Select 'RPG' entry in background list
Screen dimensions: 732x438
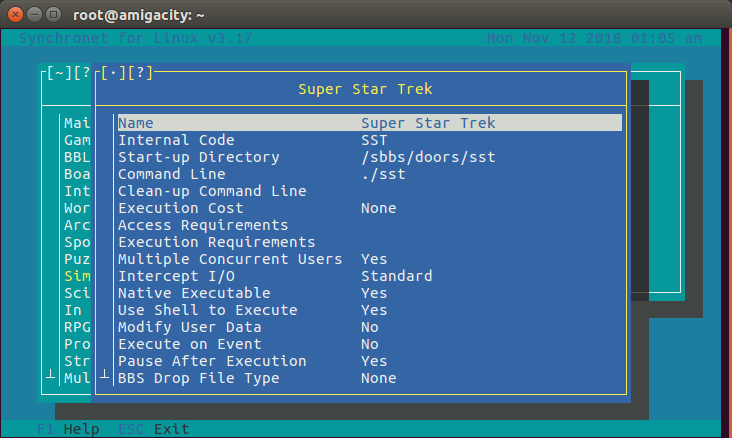tap(77, 327)
